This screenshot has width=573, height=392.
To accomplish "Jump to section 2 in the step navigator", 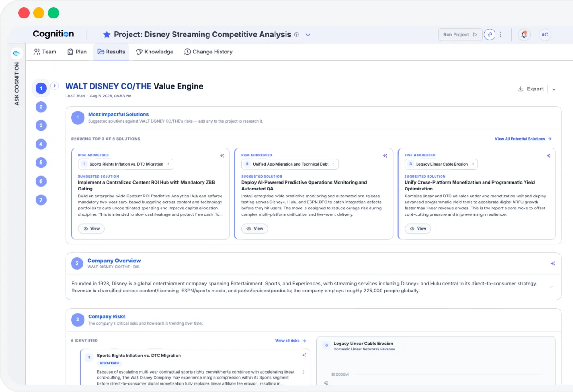I will [41, 107].
